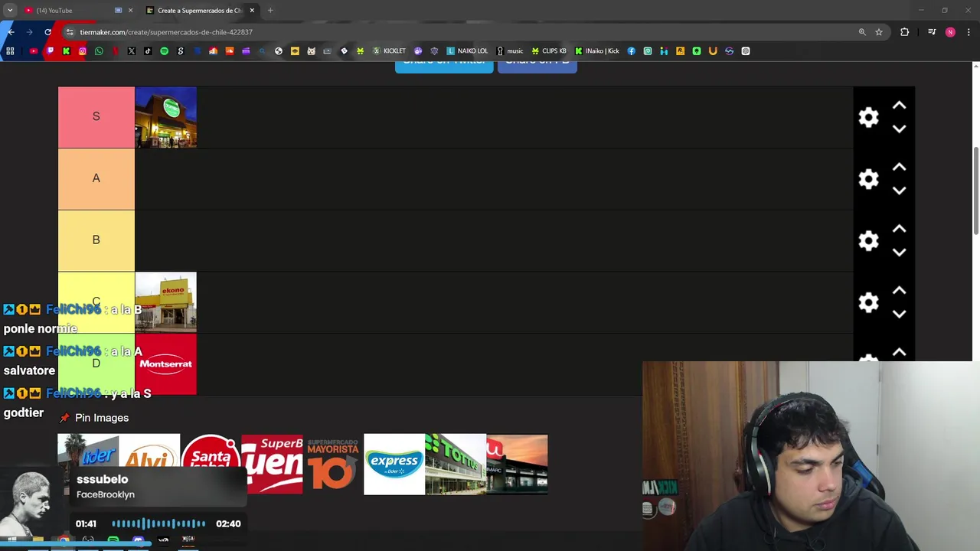Move B tier row up with arrow
980x551 pixels.
(899, 229)
